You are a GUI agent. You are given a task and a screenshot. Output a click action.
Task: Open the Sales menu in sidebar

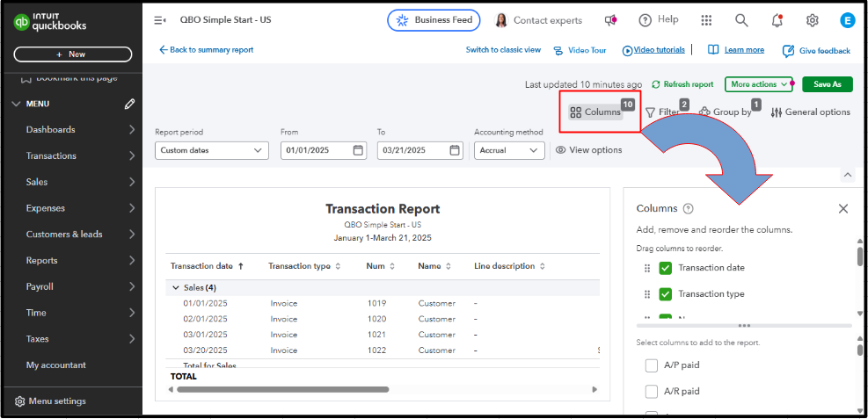pos(72,182)
